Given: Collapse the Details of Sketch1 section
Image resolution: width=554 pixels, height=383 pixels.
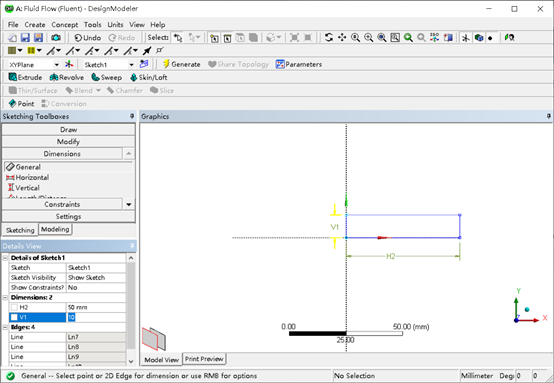Looking at the screenshot, I should 5,258.
